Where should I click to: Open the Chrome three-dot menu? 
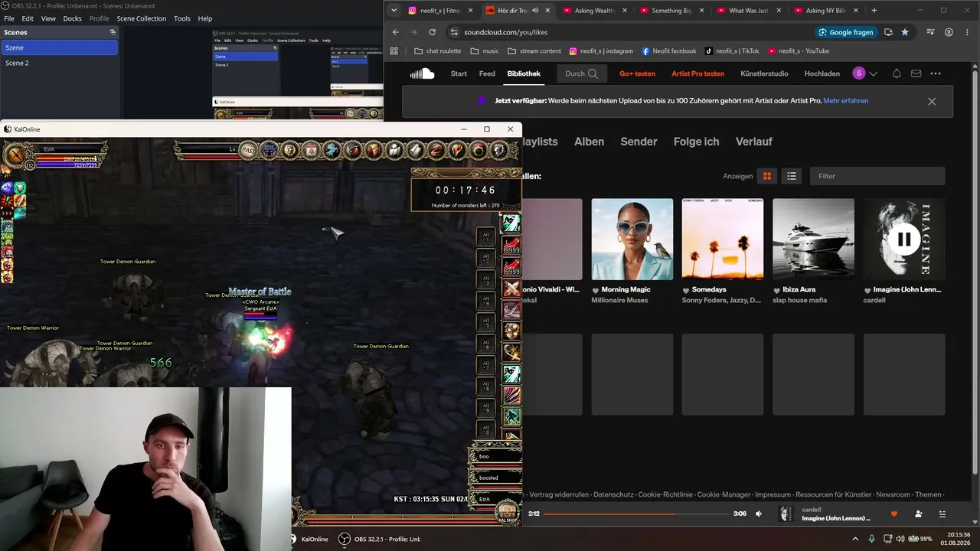[x=968, y=32]
